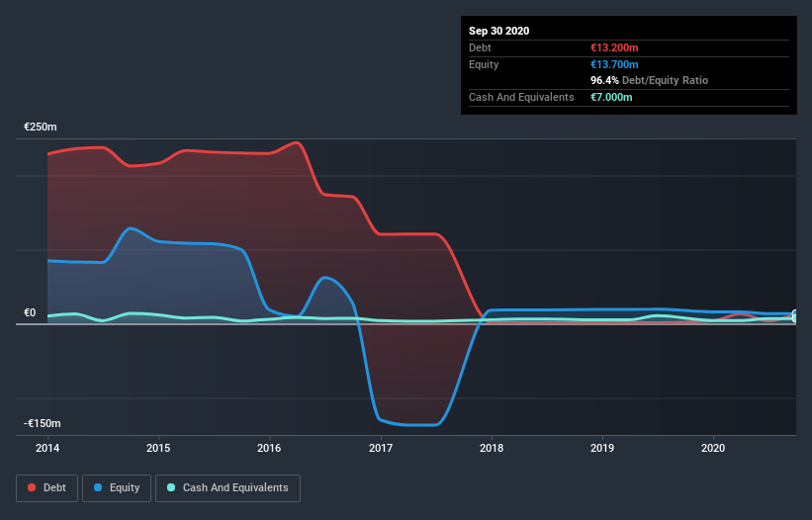The image size is (812, 520).
Task: Click the 96.4% Debt/Equity Ratio text
Action: click(x=650, y=80)
